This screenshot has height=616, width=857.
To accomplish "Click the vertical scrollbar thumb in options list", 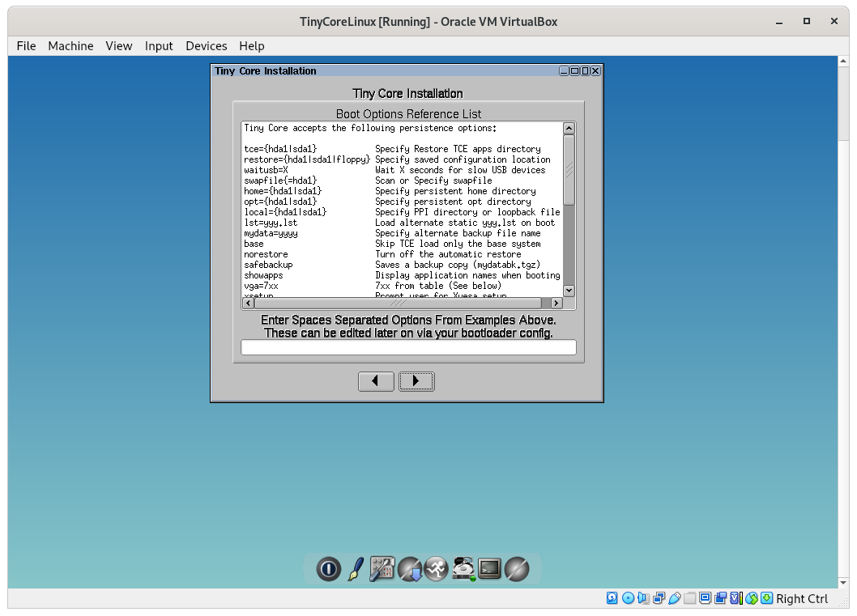I will click(569, 170).
